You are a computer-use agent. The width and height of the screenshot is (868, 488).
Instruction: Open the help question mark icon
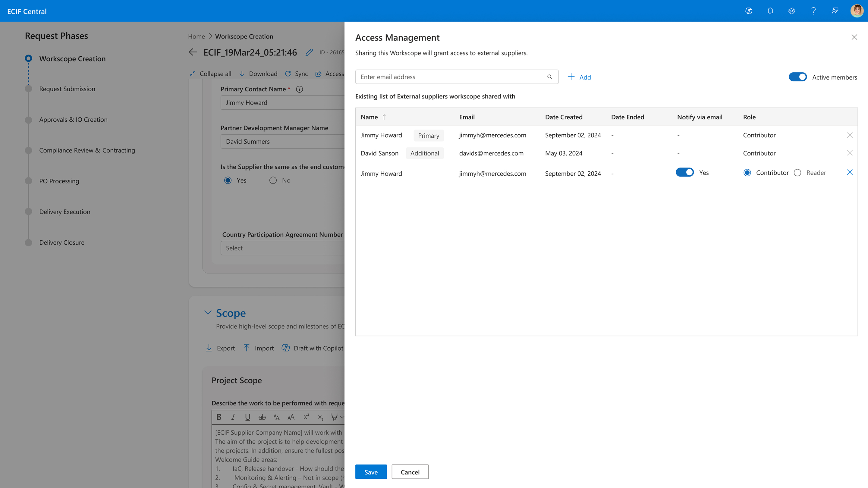click(813, 11)
